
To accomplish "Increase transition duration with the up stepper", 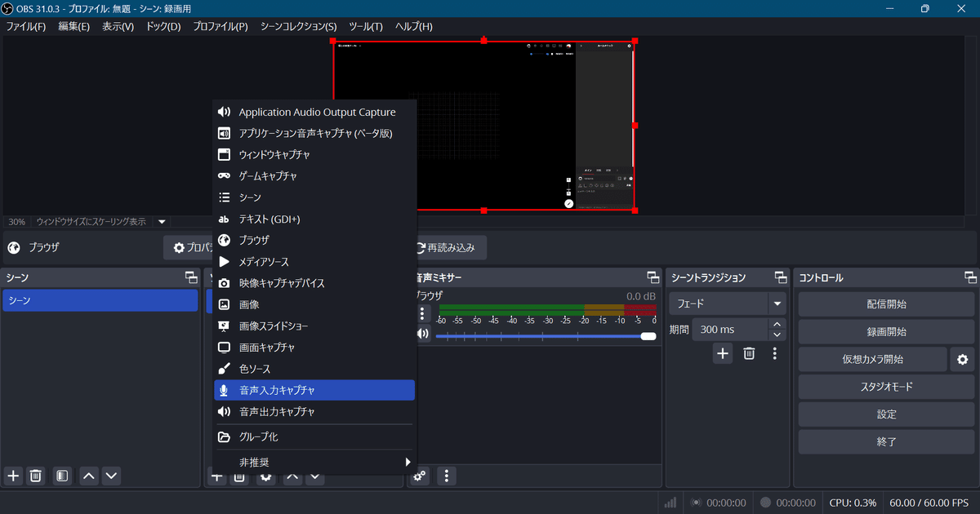I will [775, 324].
